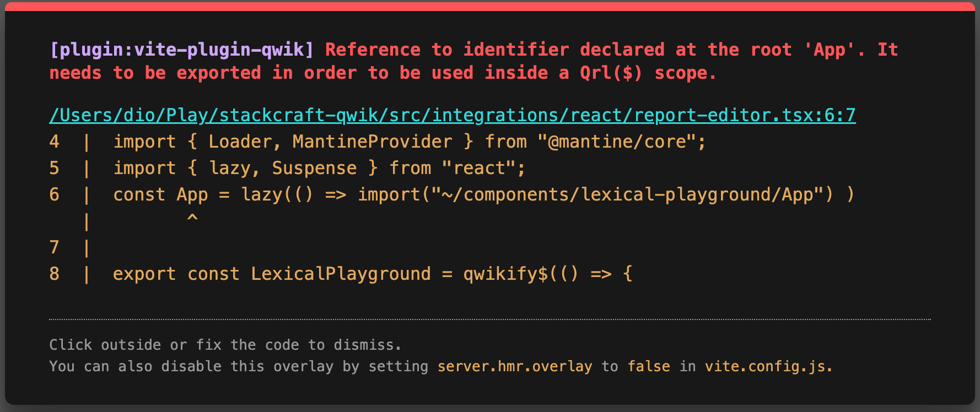Click the red "Reference to identifier declared at the root" message
Image resolution: width=980 pixels, height=412 pixels.
tap(473, 61)
